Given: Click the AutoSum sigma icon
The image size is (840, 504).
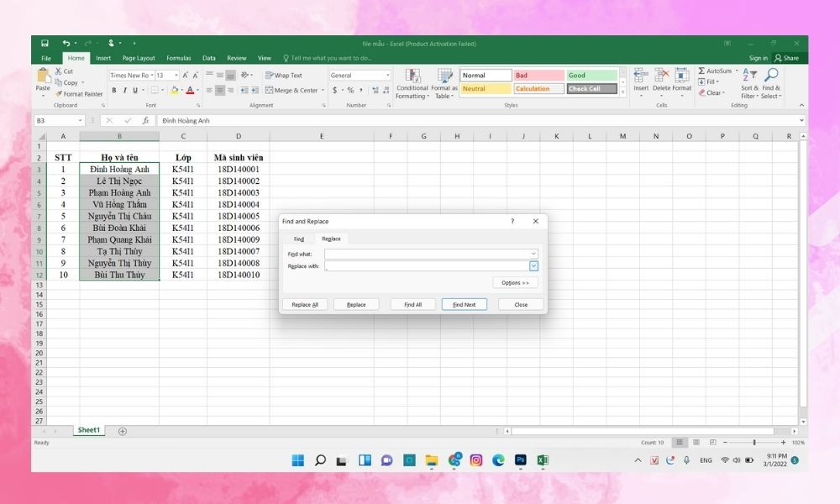Looking at the screenshot, I should [x=701, y=71].
